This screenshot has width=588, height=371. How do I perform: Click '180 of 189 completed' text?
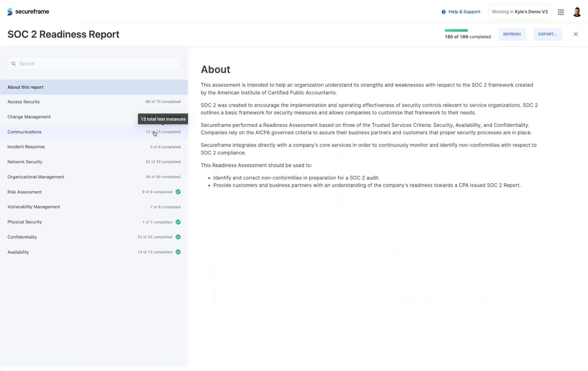(467, 37)
